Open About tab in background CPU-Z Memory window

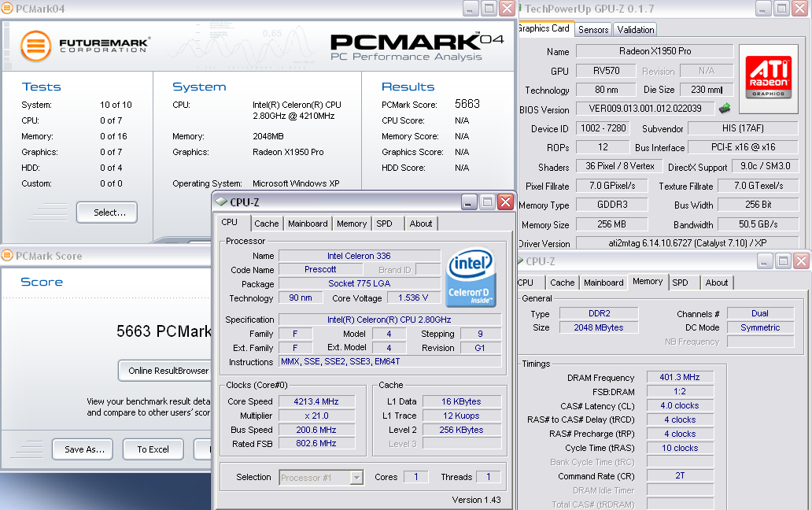(x=717, y=283)
